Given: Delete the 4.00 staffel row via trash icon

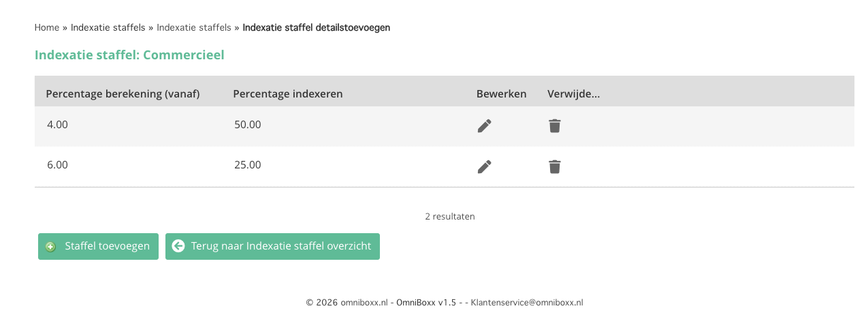Looking at the screenshot, I should tap(555, 125).
